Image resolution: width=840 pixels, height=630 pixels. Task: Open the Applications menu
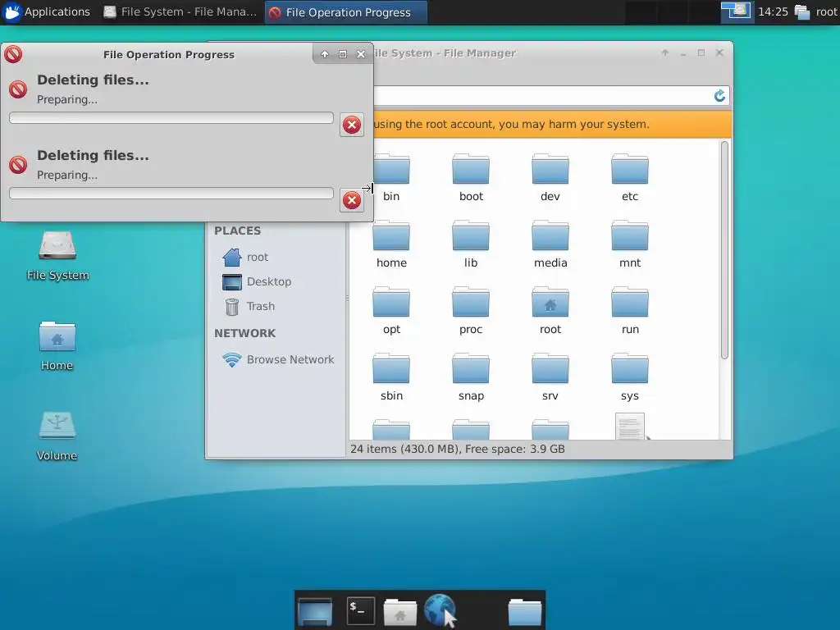47,11
